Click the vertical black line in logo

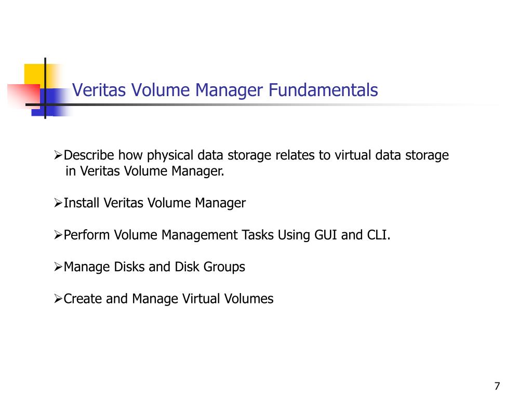[x=45, y=88]
